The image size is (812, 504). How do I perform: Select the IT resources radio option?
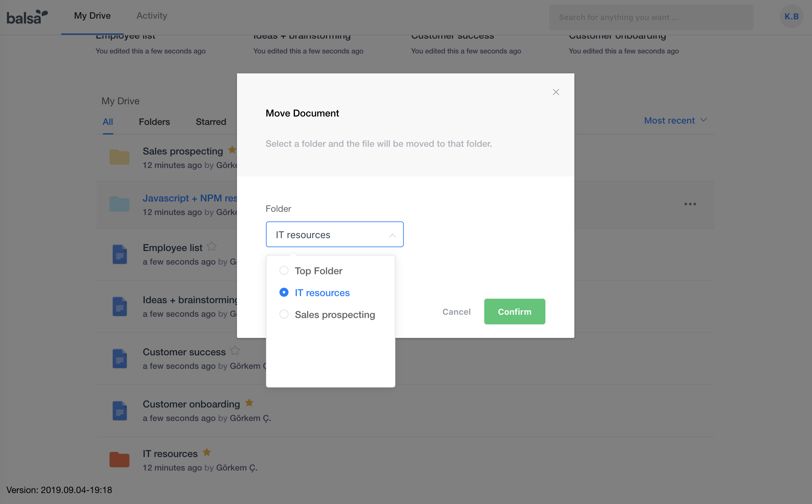[284, 292]
